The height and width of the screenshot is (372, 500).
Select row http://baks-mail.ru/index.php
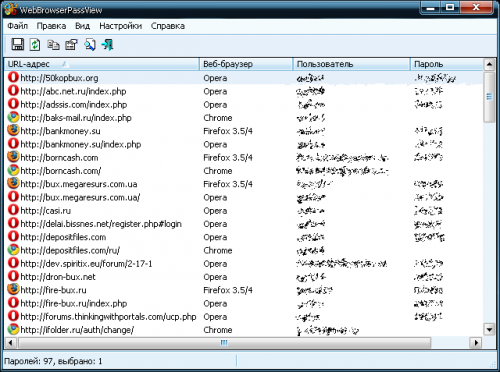coord(244,118)
